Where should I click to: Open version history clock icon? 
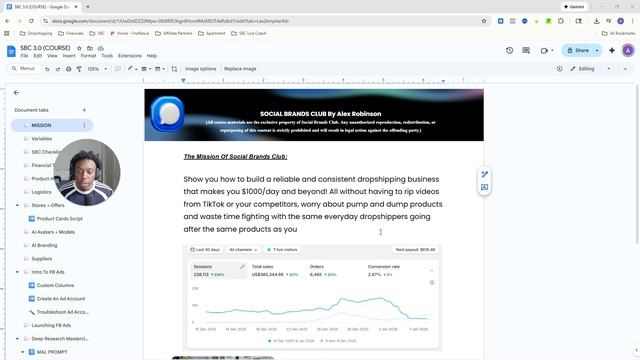509,51
